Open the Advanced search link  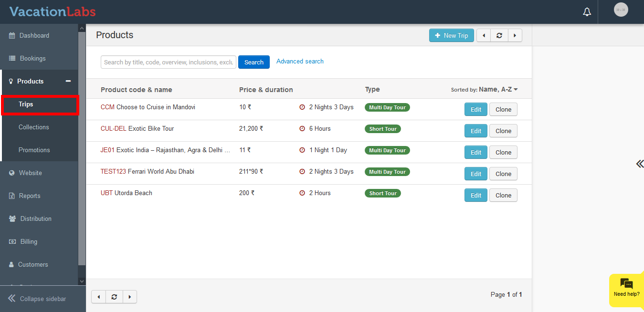pyautogui.click(x=300, y=61)
